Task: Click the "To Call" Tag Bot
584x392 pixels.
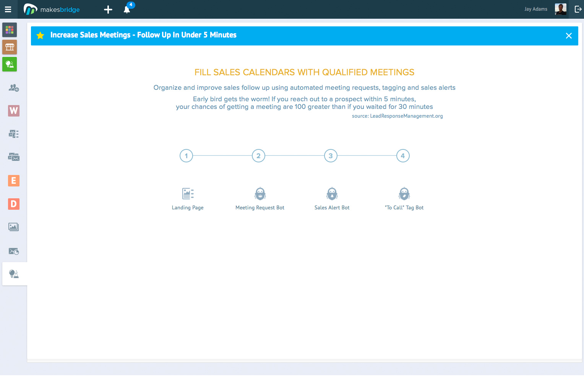Action: 404,199
